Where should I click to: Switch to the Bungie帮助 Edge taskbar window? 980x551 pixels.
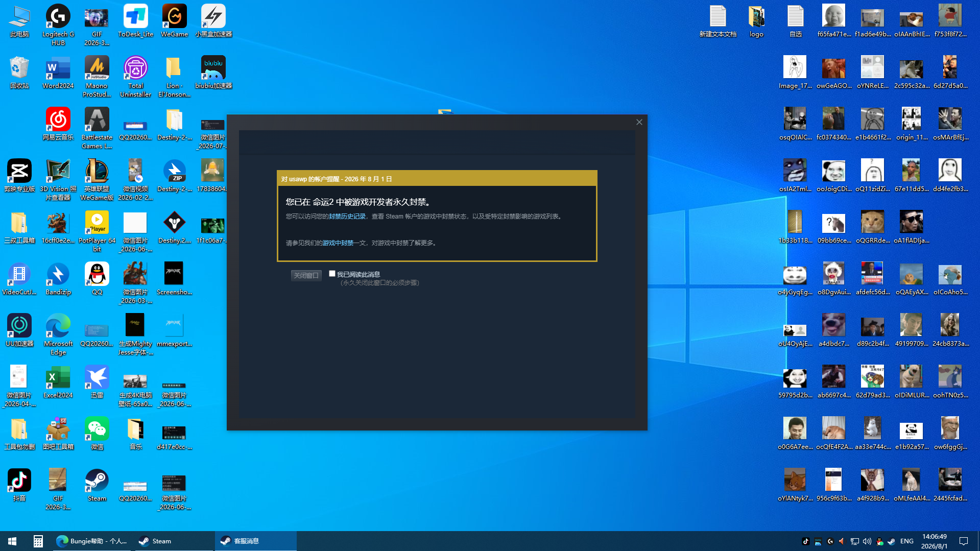tap(92, 541)
